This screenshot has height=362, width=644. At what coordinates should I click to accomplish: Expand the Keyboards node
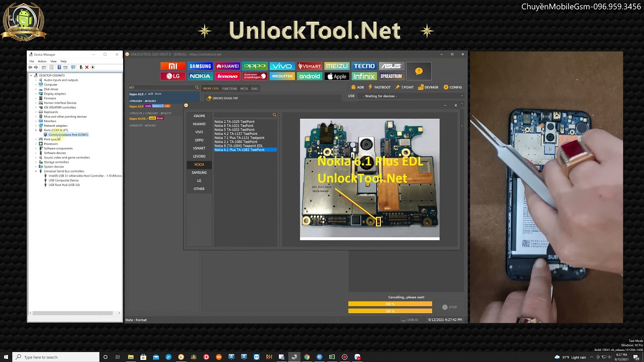(36, 112)
